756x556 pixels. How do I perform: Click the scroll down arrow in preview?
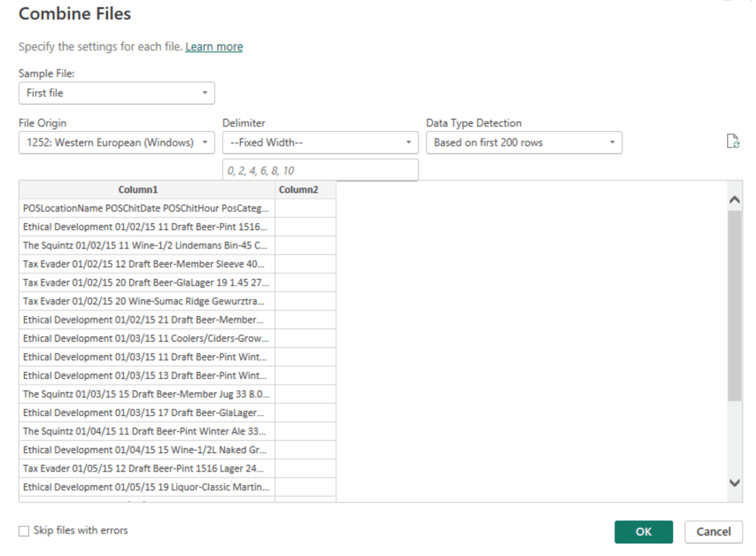click(x=733, y=483)
